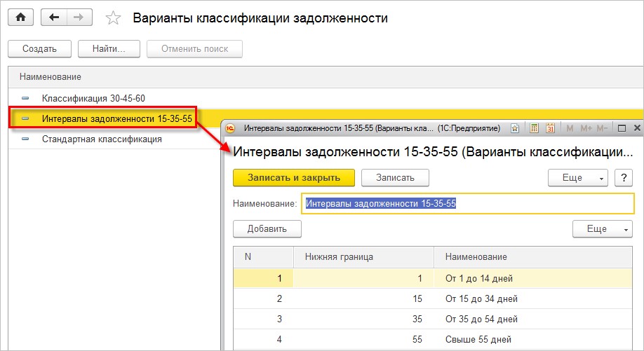This screenshot has height=351, width=644.
Task: Open the top Еще dropdown menu
Action: pos(577,177)
